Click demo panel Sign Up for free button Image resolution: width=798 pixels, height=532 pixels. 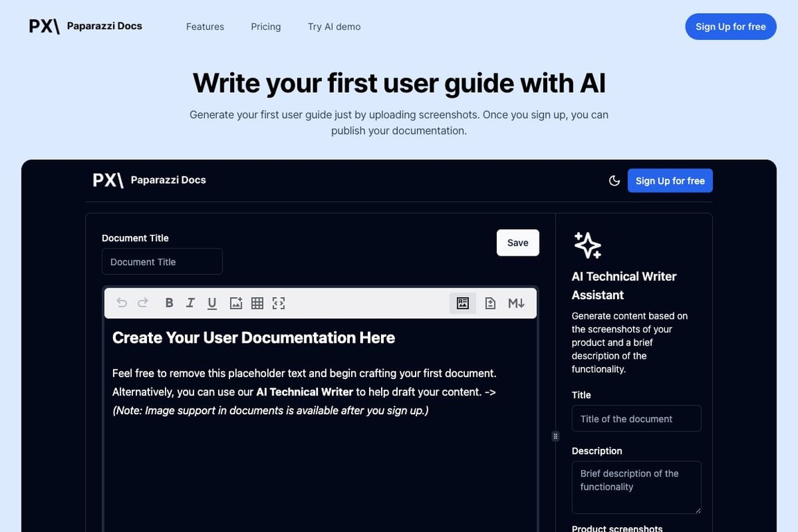[670, 181]
